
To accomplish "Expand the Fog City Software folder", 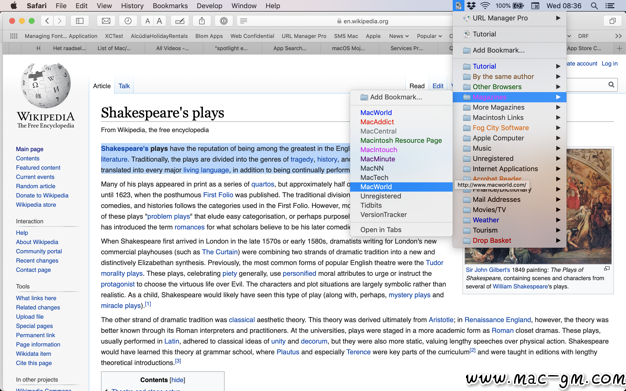I will pyautogui.click(x=509, y=128).
